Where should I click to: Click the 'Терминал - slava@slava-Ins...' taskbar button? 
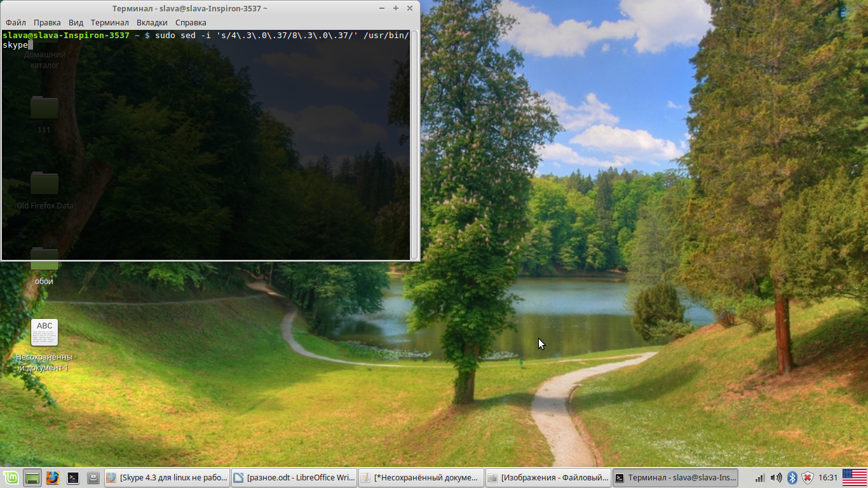point(675,477)
